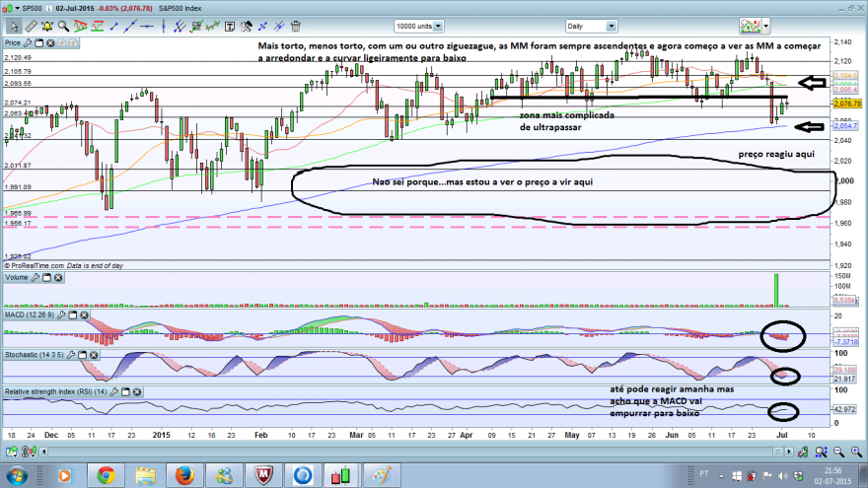The width and height of the screenshot is (868, 488).
Task: Select the dotted blue line tool
Action: coord(262,26)
